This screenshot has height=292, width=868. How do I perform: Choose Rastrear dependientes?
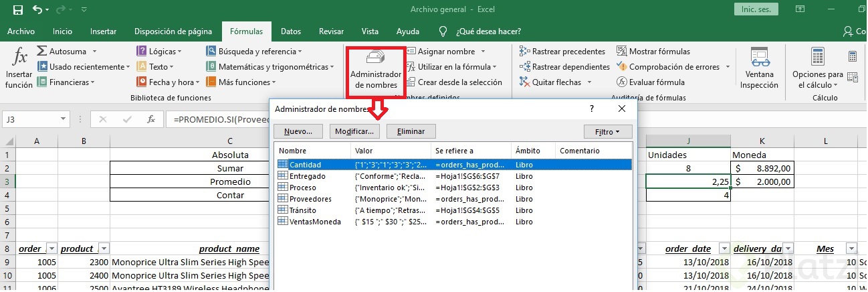[564, 66]
